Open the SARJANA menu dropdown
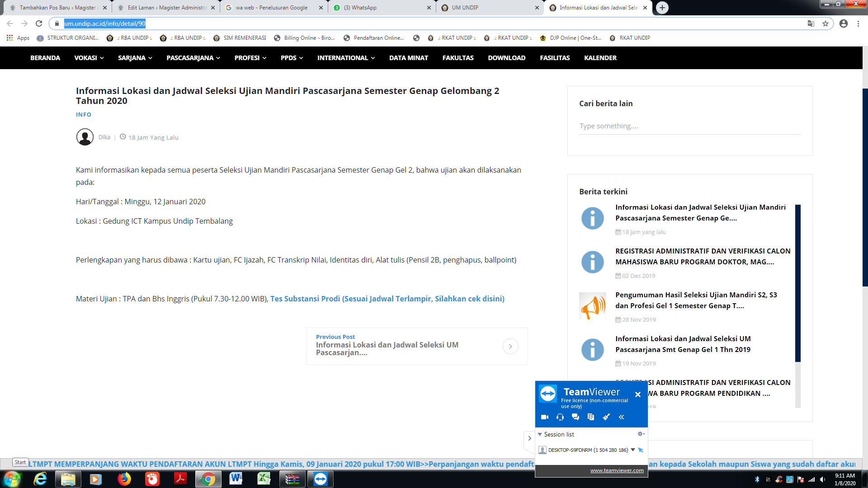The width and height of the screenshot is (868, 488). click(x=135, y=58)
